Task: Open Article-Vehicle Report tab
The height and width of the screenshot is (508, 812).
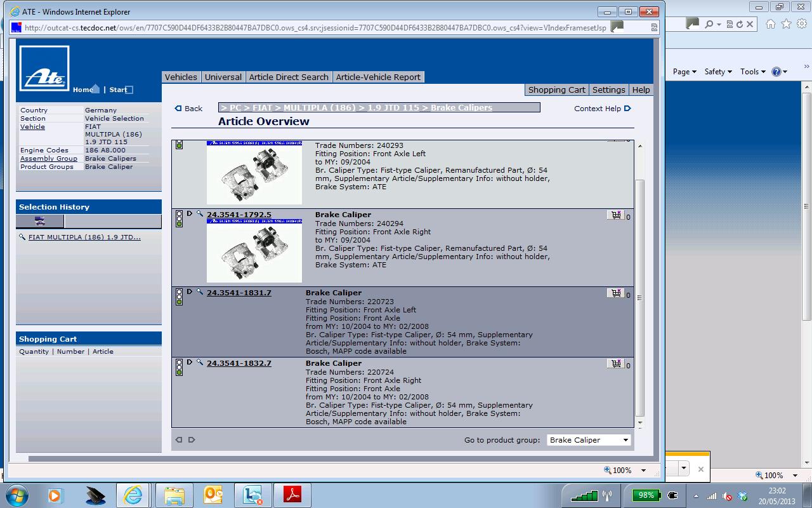Action: 378,77
